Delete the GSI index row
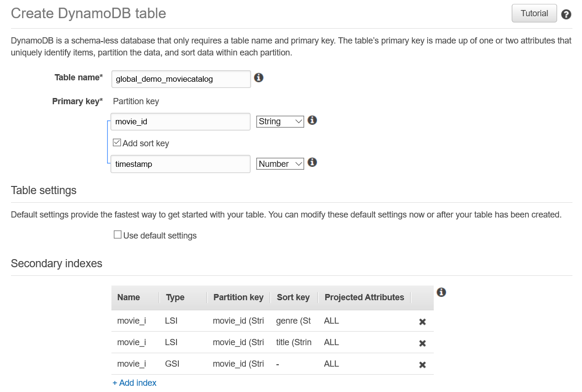 (422, 365)
